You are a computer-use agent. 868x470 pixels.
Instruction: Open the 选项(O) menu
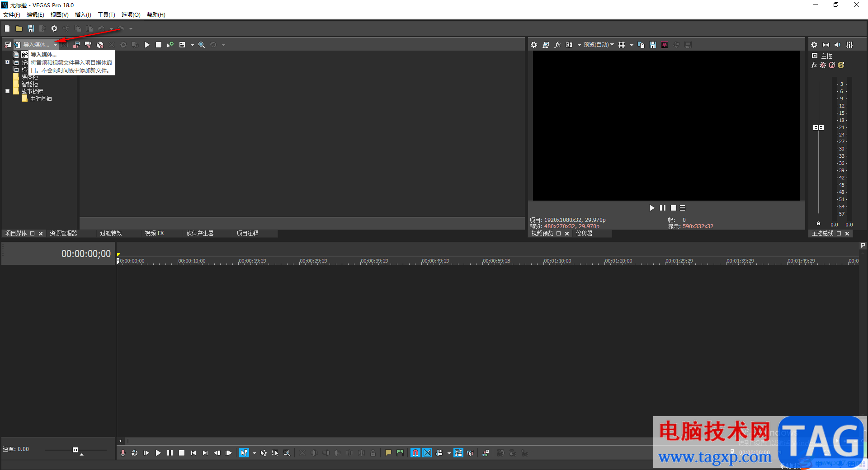tap(131, 15)
